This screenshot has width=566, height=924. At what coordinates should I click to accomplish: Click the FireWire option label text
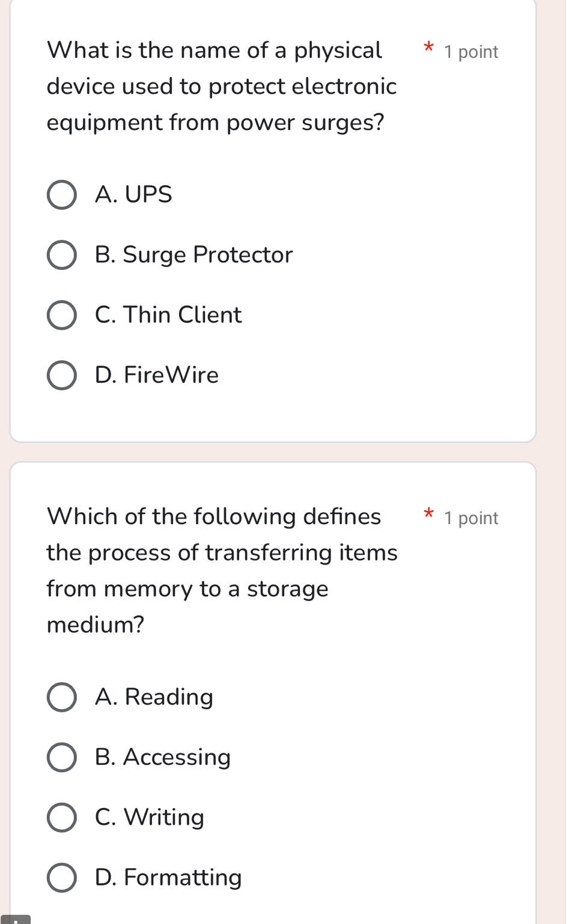coord(158,375)
